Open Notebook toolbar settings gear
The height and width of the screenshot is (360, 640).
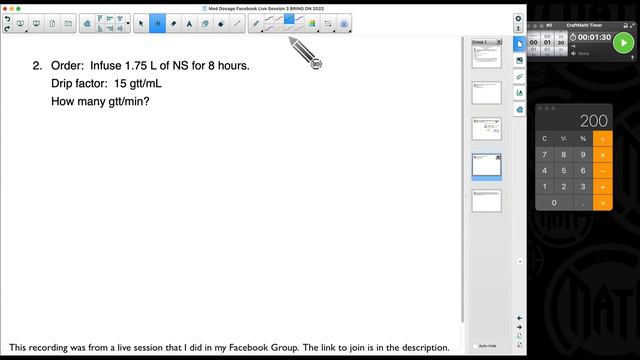[518, 18]
